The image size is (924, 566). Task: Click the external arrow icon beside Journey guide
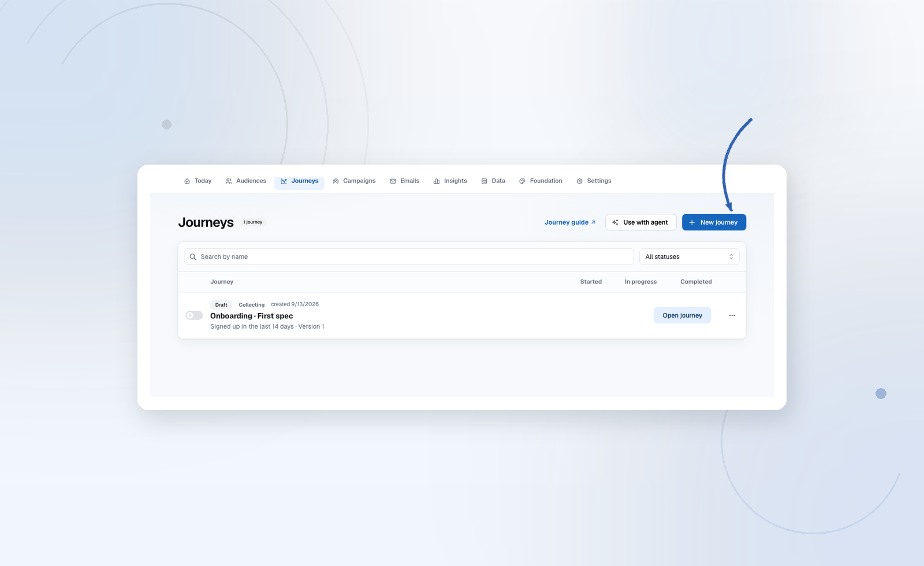[x=593, y=222]
